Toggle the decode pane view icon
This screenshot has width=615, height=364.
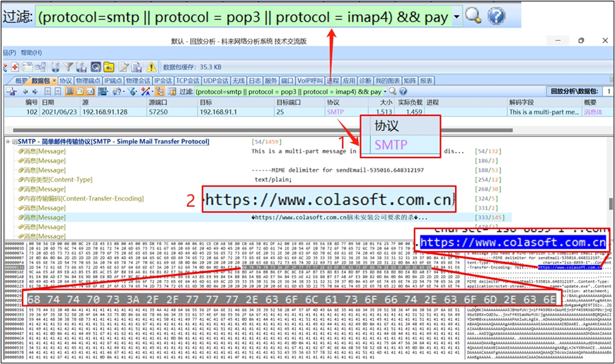pyautogui.click(x=80, y=91)
